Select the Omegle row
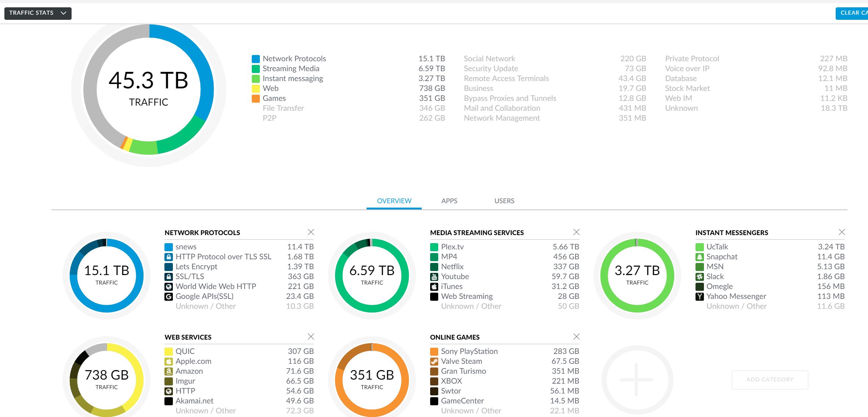 [770, 286]
